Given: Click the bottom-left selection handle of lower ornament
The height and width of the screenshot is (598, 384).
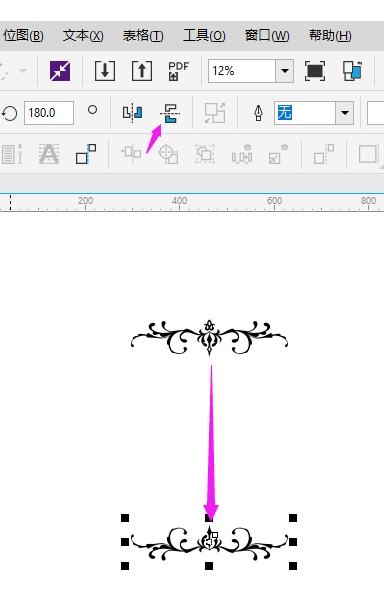Looking at the screenshot, I should tap(125, 566).
